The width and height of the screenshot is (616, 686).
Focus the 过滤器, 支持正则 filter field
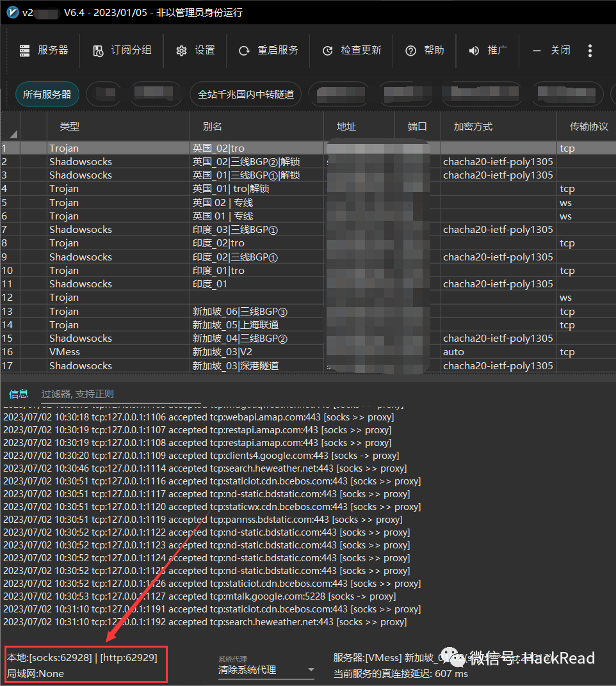tap(121, 394)
